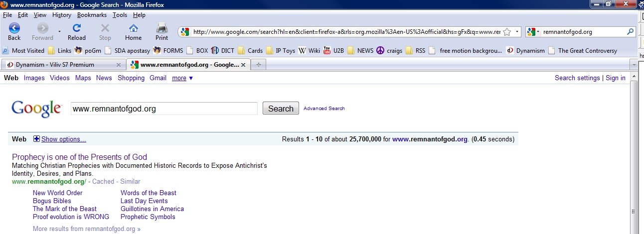Open the Help menu
This screenshot has width=644, height=234.
(x=139, y=15)
